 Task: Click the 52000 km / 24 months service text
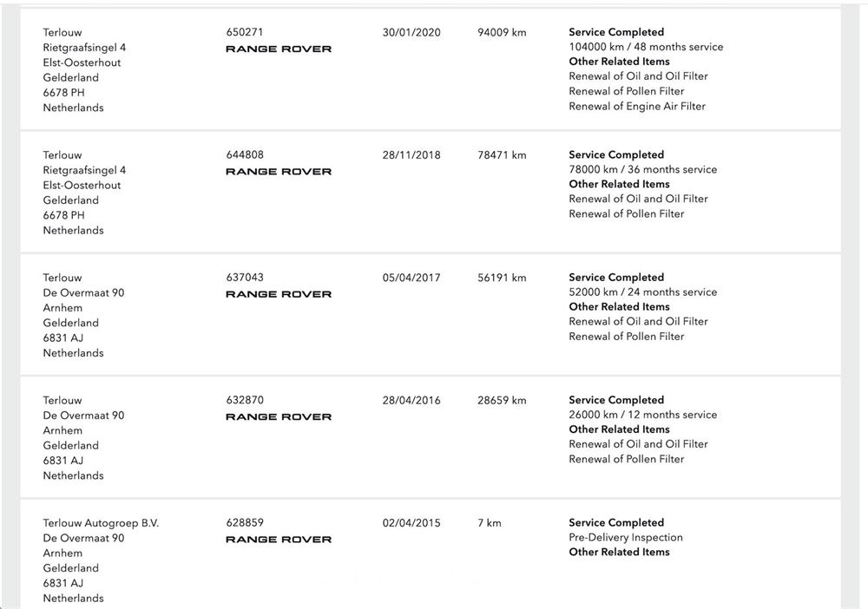(642, 292)
